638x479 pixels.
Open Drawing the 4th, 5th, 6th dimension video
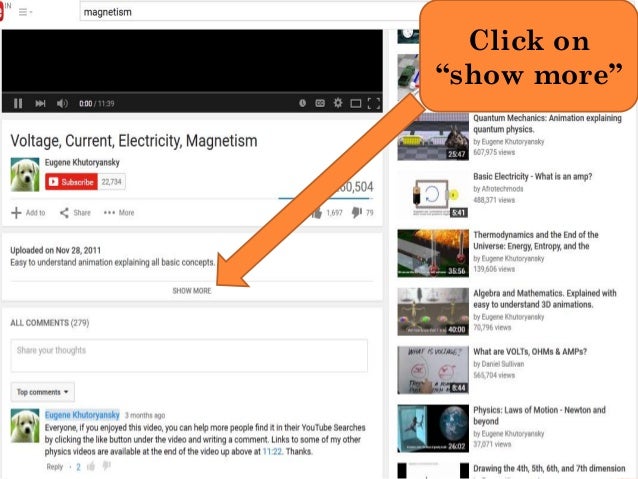coord(549,468)
